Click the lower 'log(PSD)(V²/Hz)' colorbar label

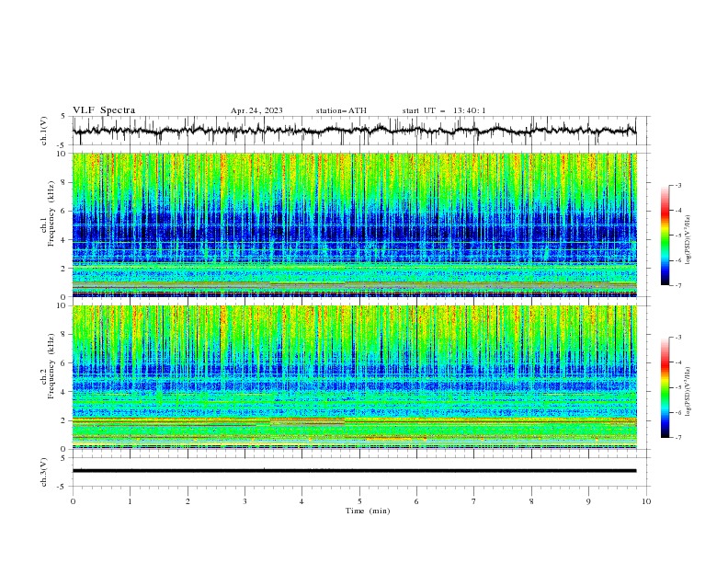(x=688, y=392)
